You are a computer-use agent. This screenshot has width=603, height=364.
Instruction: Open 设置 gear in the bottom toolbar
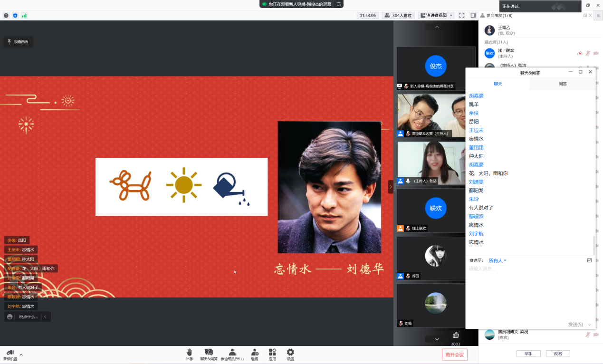pos(290,353)
